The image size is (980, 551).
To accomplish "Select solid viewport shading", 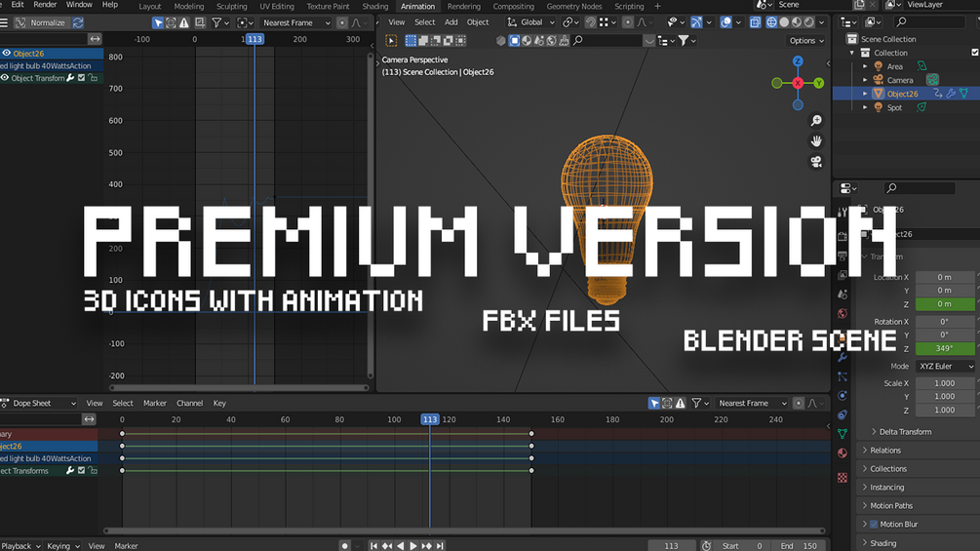I will (784, 22).
